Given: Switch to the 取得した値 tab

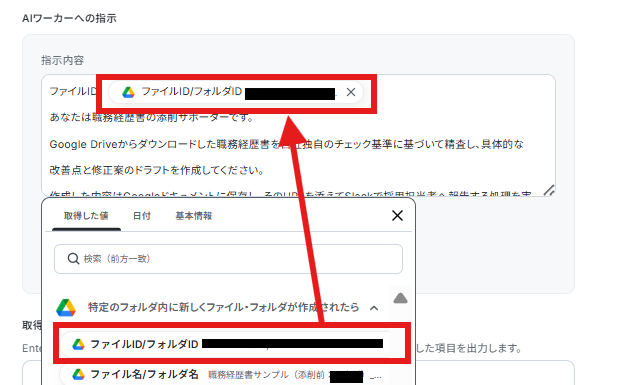Looking at the screenshot, I should coord(86,216).
